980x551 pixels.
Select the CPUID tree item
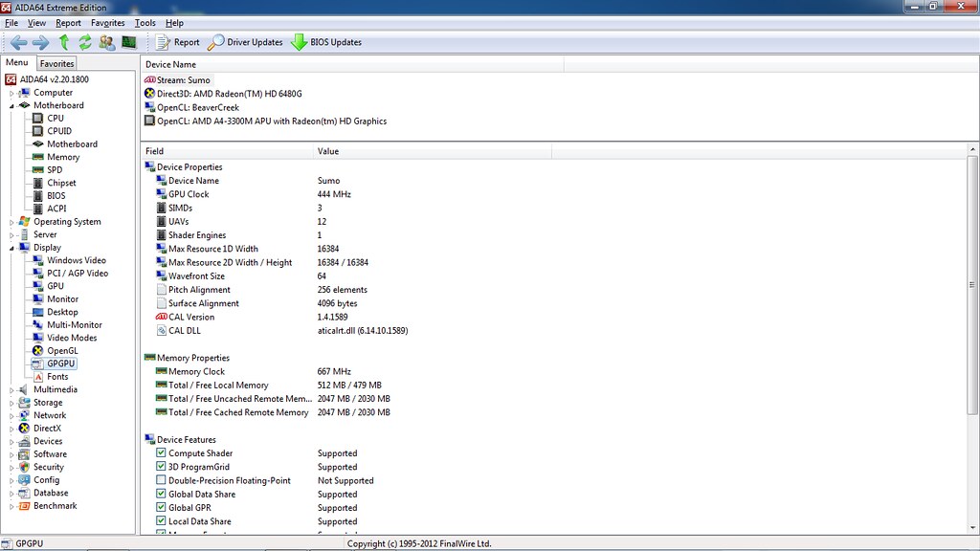59,131
